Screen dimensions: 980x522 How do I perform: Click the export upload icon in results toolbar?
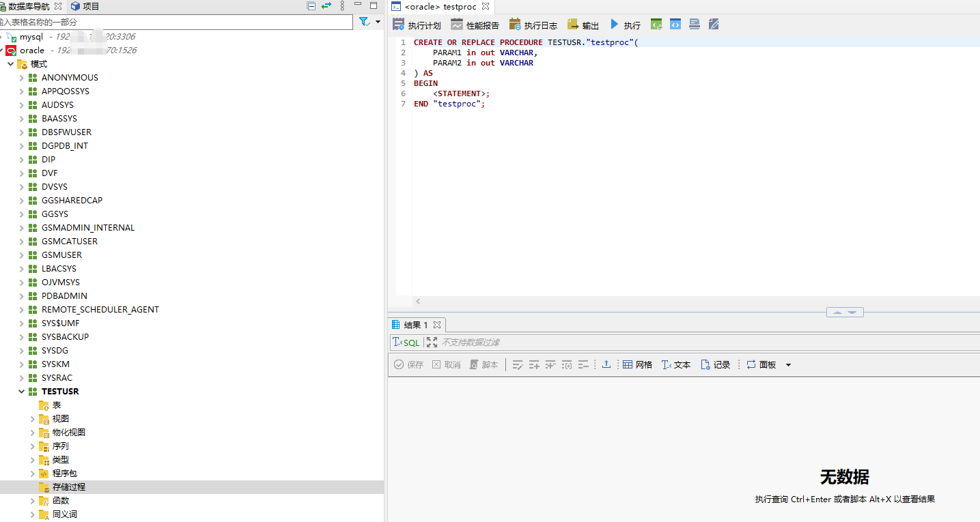[x=606, y=364]
